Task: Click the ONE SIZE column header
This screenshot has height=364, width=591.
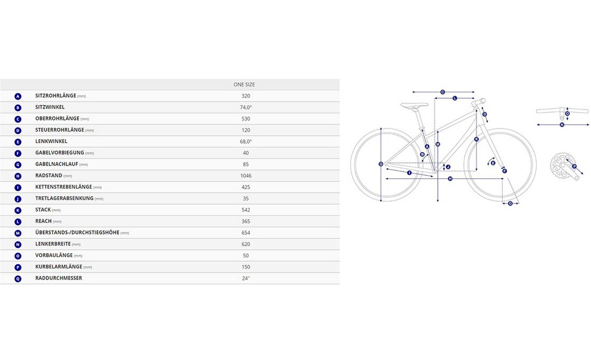Action: [x=245, y=85]
